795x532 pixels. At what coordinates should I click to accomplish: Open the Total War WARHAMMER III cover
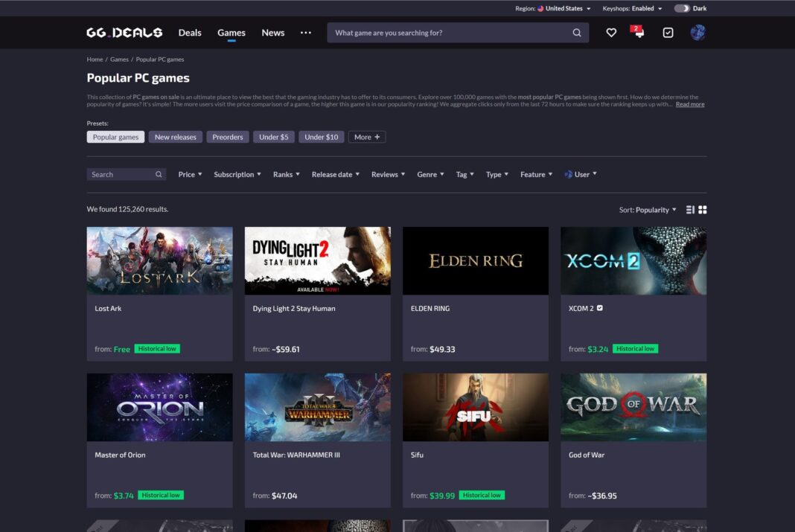[x=317, y=407]
